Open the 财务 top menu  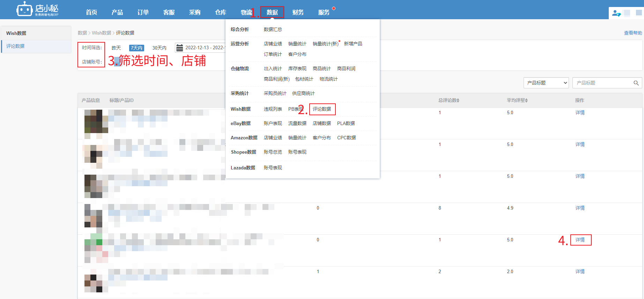[298, 12]
